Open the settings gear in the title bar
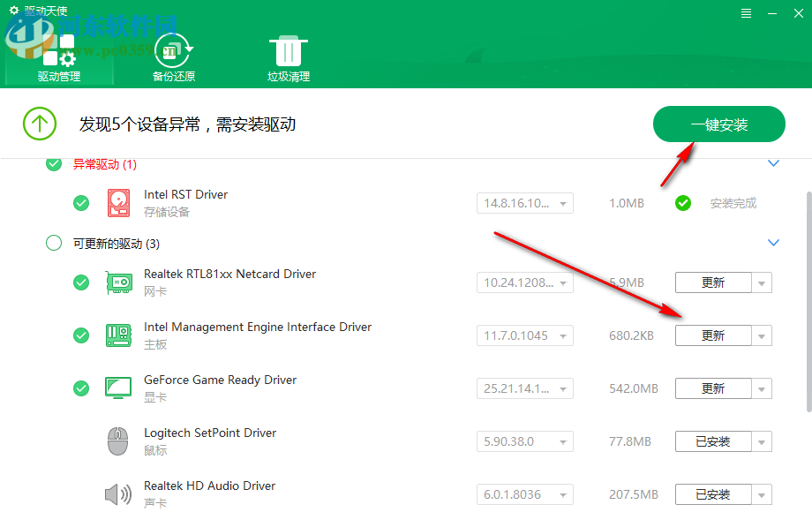Image resolution: width=812 pixels, height=512 pixels. (12, 12)
